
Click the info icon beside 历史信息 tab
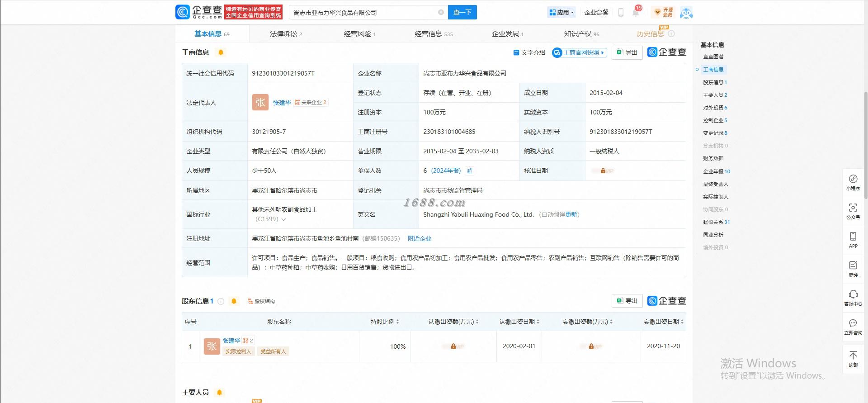coord(671,34)
